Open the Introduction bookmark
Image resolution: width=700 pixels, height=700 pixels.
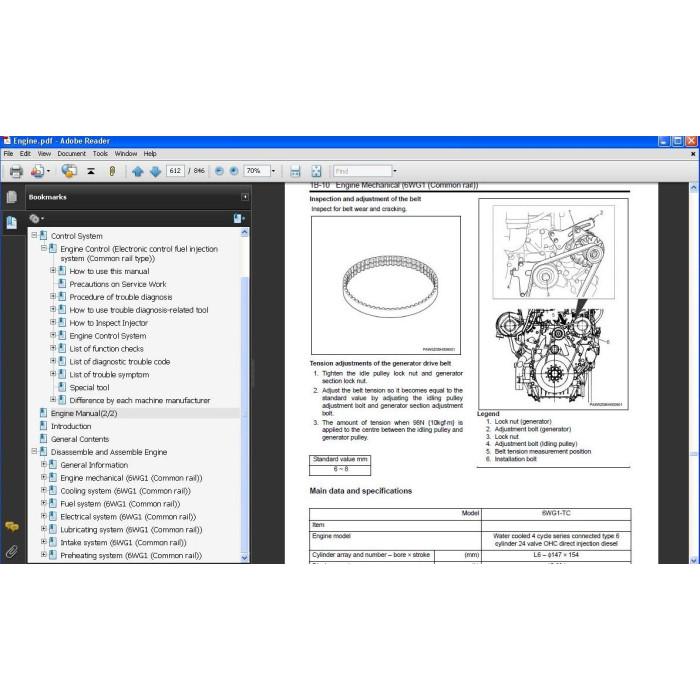click(71, 427)
